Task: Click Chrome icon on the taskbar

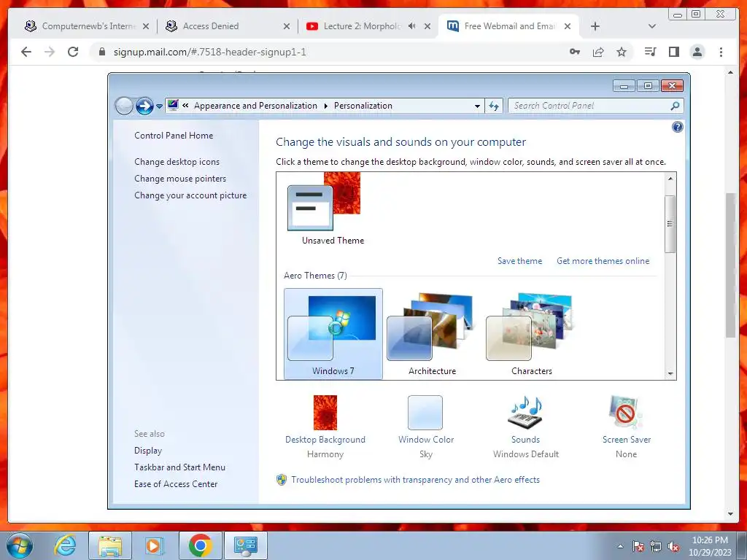Action: (x=200, y=545)
